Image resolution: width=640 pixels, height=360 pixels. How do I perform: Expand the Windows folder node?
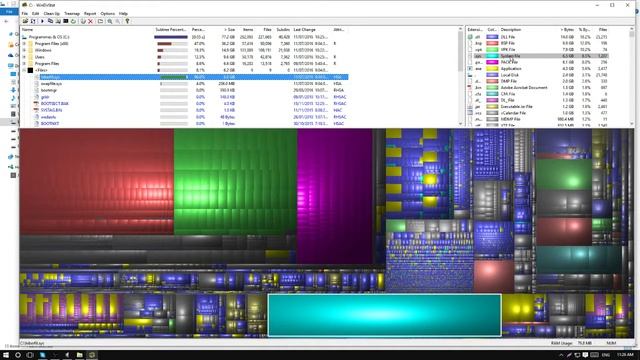click(x=24, y=50)
